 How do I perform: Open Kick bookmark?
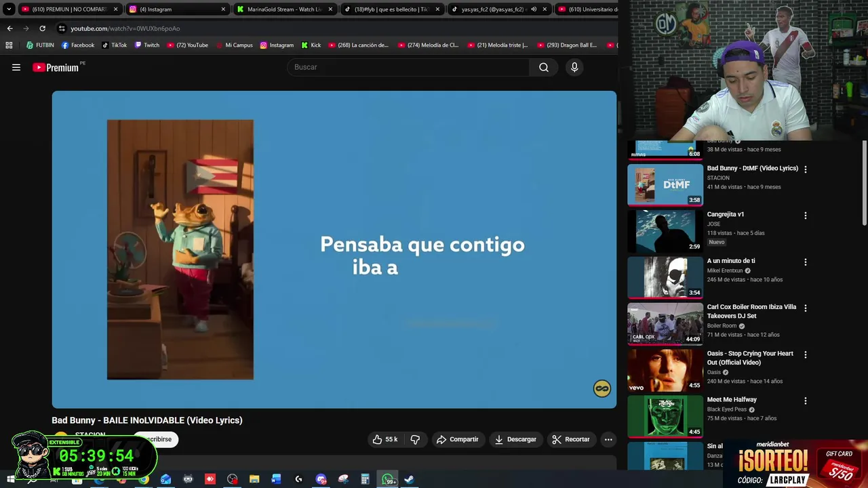tap(311, 45)
